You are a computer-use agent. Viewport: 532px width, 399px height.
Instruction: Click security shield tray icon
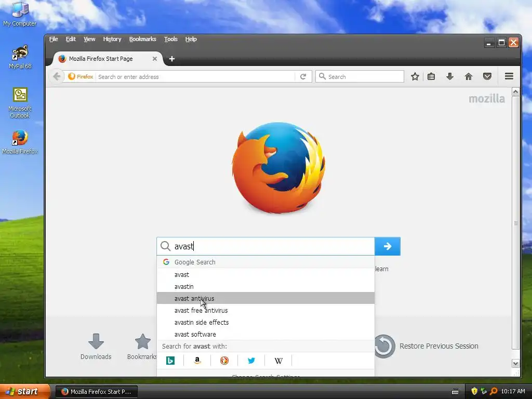[474, 391]
